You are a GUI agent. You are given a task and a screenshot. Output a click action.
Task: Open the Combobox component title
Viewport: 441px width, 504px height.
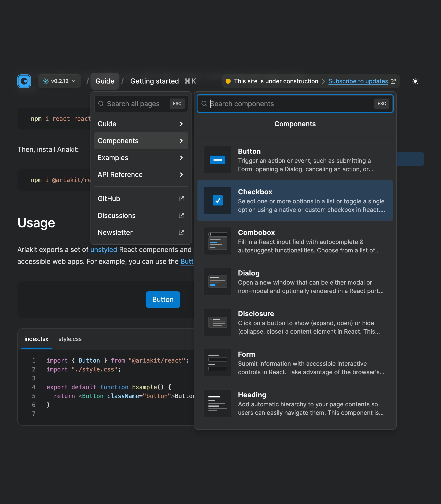256,233
